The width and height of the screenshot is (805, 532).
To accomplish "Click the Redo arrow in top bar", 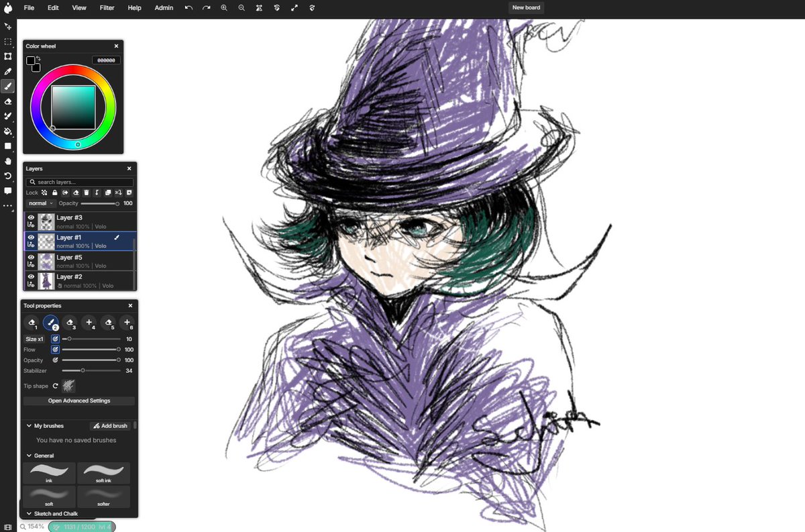I will [206, 8].
